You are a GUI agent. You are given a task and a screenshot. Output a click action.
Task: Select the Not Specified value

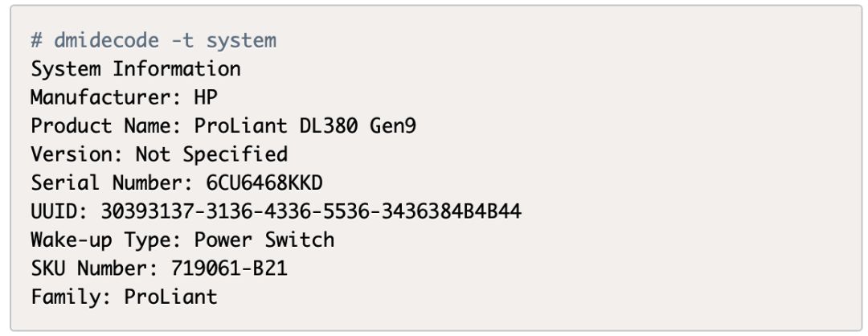(211, 154)
